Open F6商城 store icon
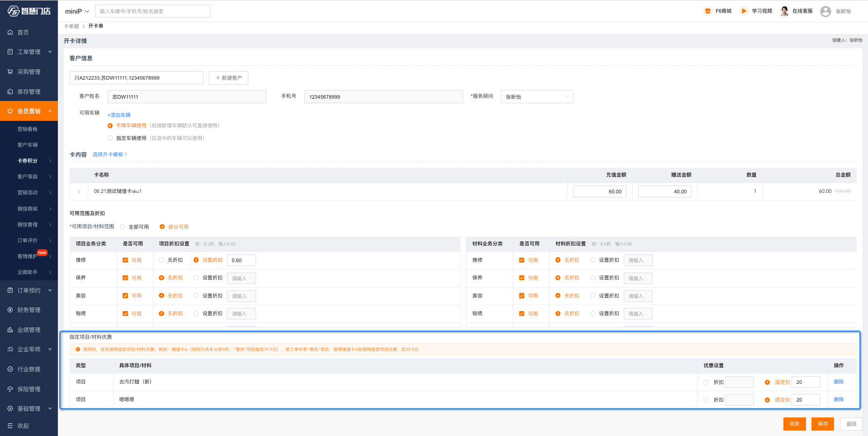868x436 pixels. coord(708,11)
